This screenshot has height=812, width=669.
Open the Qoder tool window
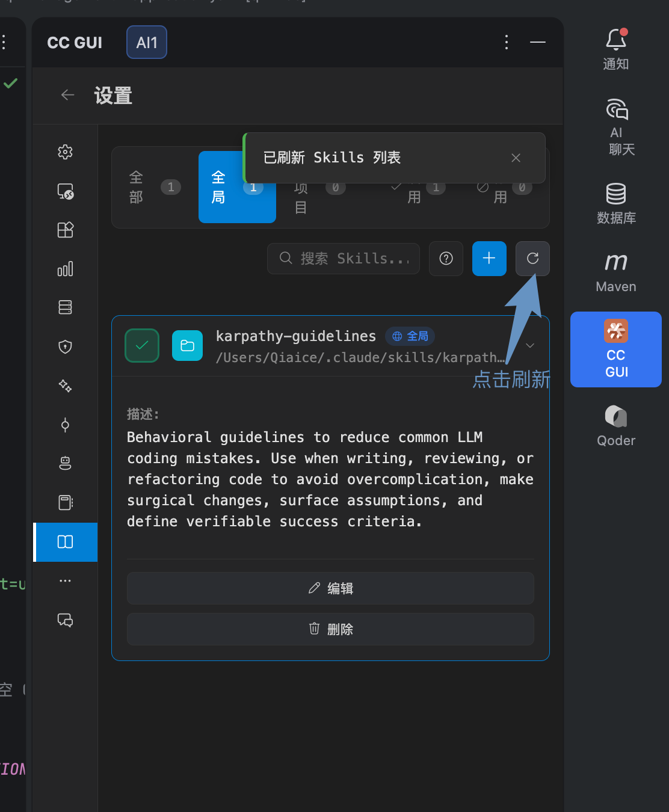click(x=616, y=426)
